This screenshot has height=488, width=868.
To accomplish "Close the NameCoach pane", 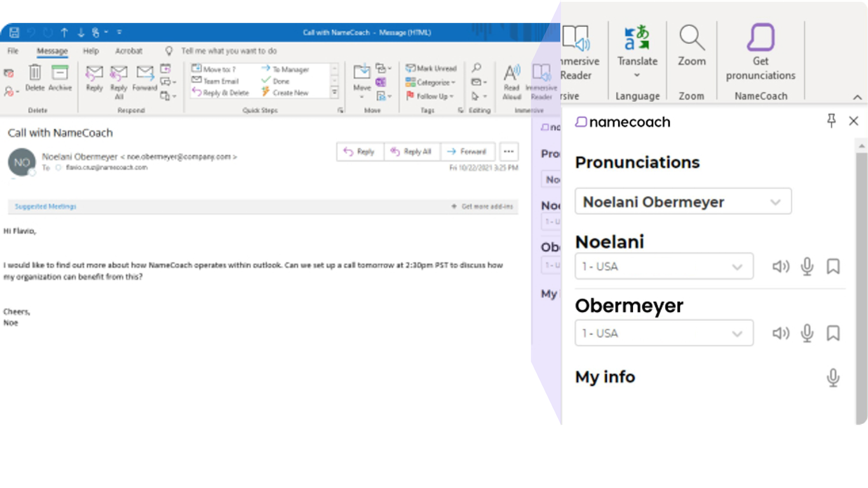I will tap(853, 121).
